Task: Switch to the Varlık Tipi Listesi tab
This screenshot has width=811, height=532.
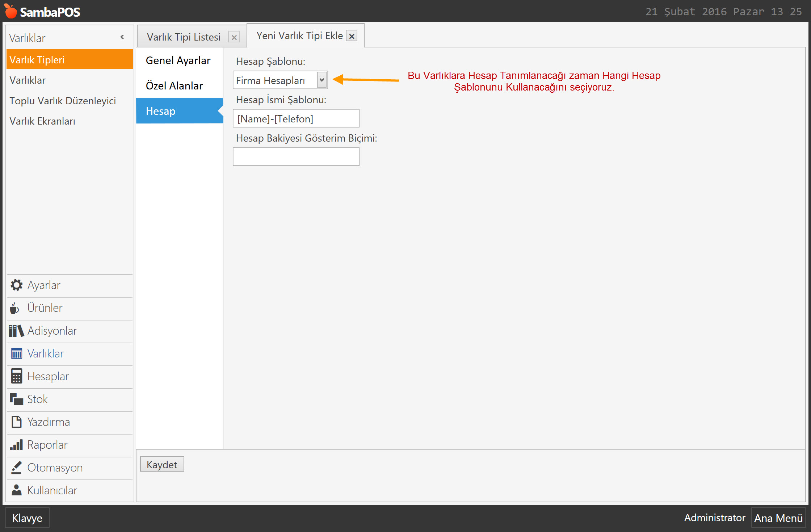Action: tap(184, 37)
